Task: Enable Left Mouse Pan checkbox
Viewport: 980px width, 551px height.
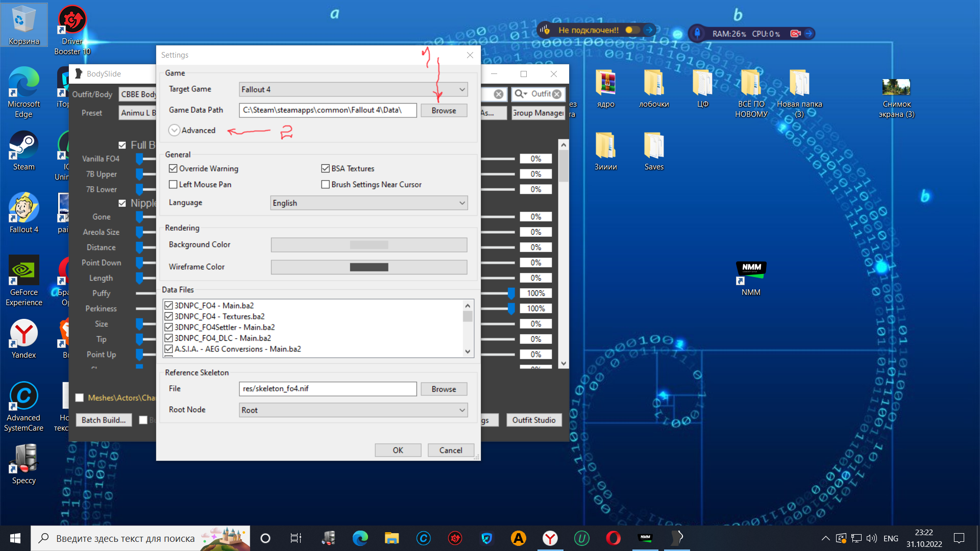Action: point(173,185)
